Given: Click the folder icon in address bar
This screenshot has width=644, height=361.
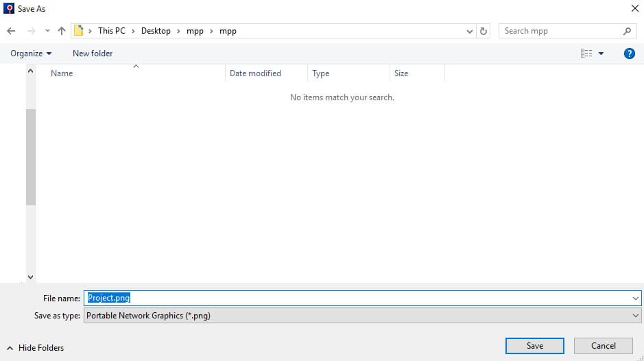Looking at the screenshot, I should point(80,31).
